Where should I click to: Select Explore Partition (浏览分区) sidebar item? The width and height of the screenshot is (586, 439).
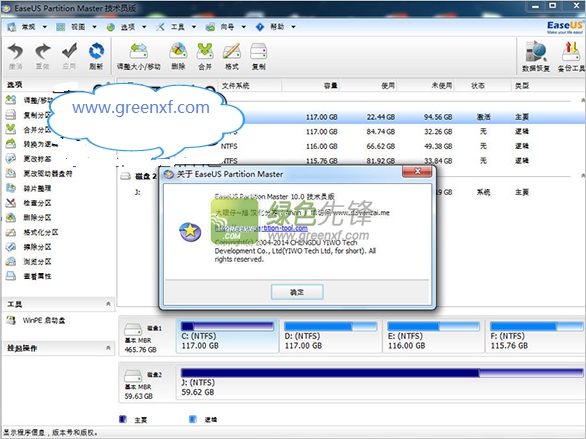coord(28,261)
